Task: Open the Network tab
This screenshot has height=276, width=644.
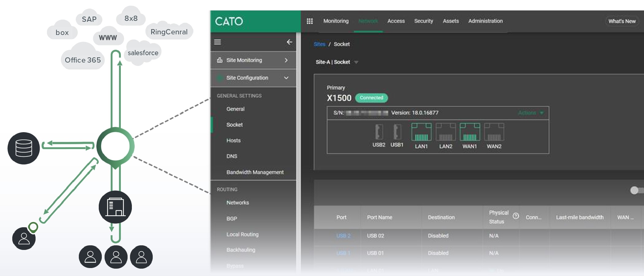Action: (x=368, y=21)
